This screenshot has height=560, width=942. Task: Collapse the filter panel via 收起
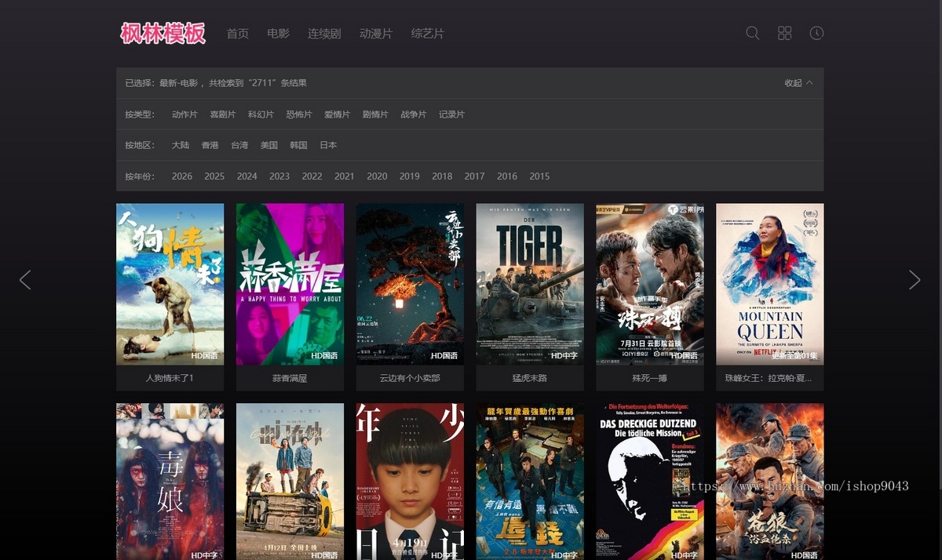click(x=798, y=83)
